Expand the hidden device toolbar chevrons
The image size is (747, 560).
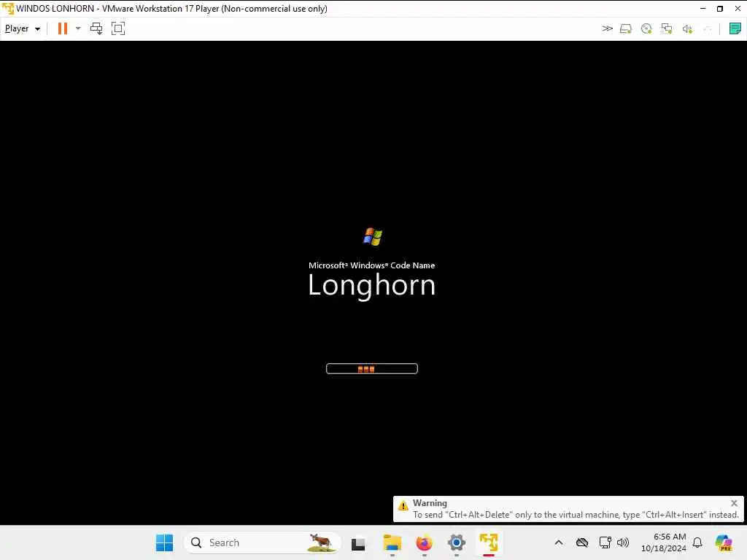607,28
